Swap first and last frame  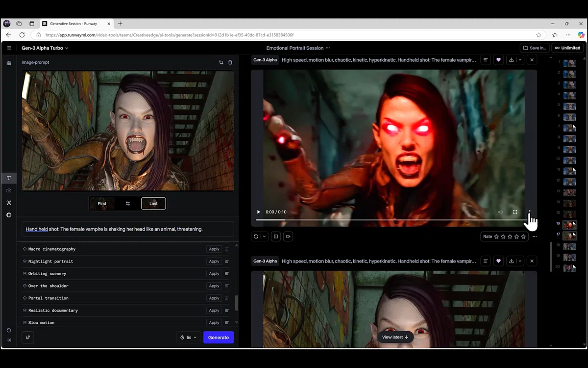tap(128, 204)
